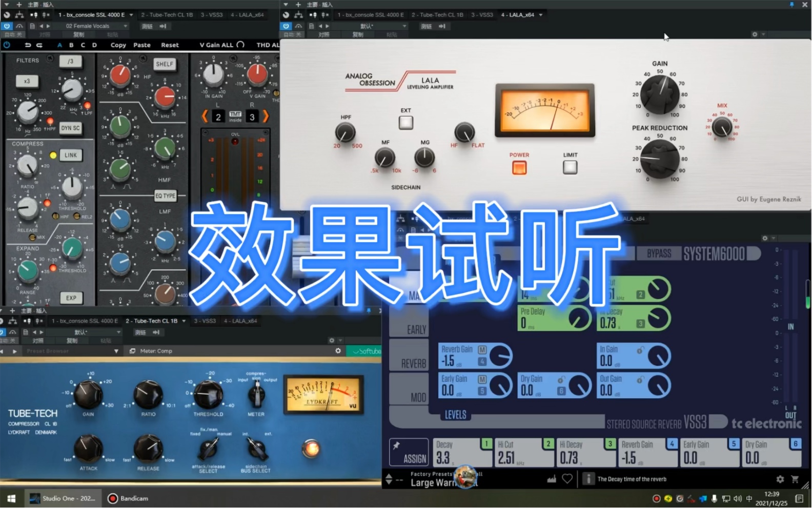The image size is (812, 508).
Task: Click VSS3 info i icon
Action: 588,479
